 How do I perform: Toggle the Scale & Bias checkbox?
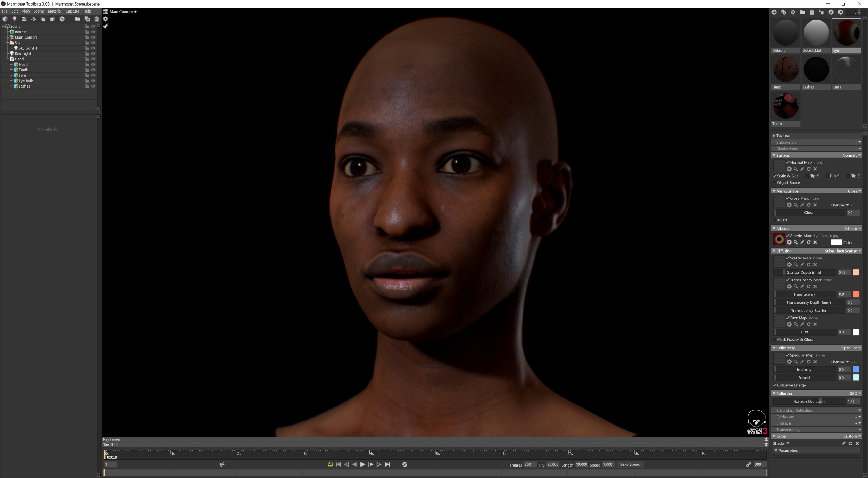click(775, 176)
